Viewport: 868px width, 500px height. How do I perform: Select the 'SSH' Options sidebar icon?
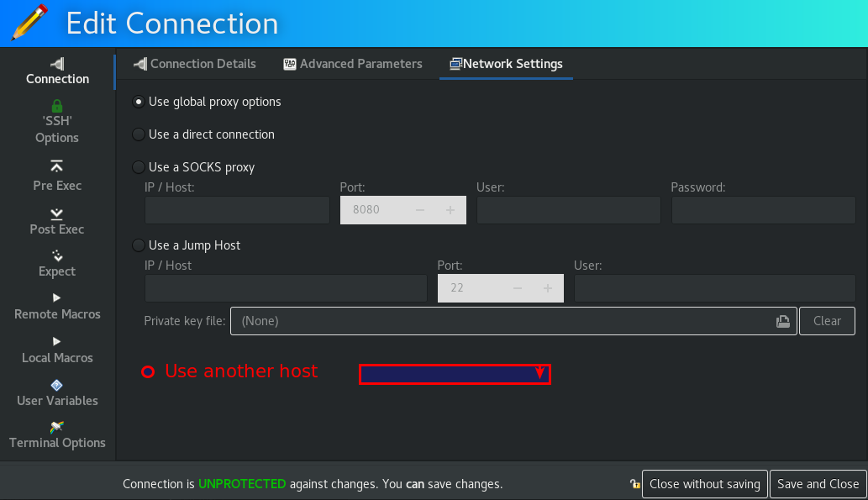[x=56, y=120]
